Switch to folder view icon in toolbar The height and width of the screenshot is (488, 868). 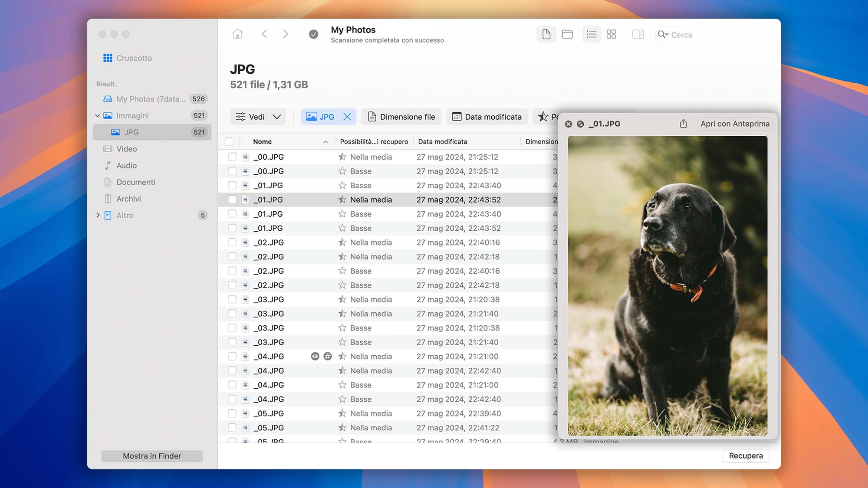[x=567, y=34]
